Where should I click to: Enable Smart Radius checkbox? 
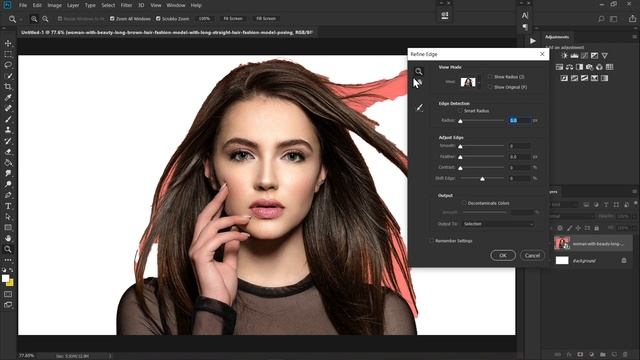pyautogui.click(x=460, y=111)
